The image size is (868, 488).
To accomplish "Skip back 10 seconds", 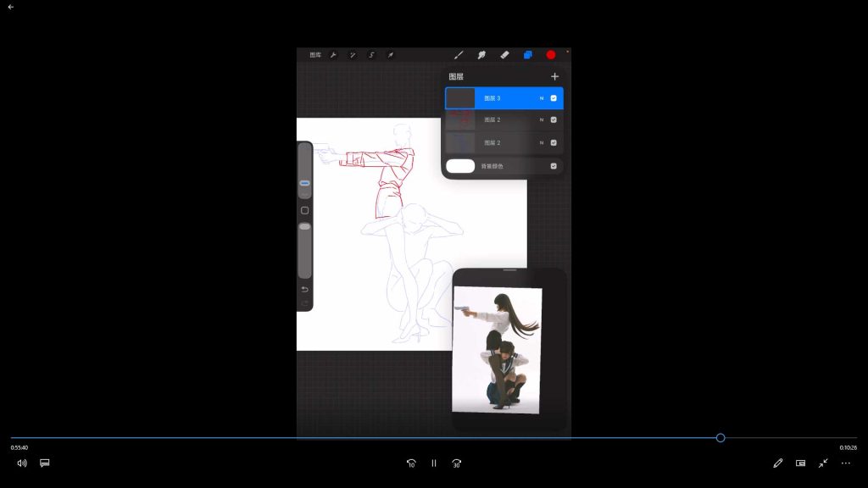I will [x=411, y=463].
